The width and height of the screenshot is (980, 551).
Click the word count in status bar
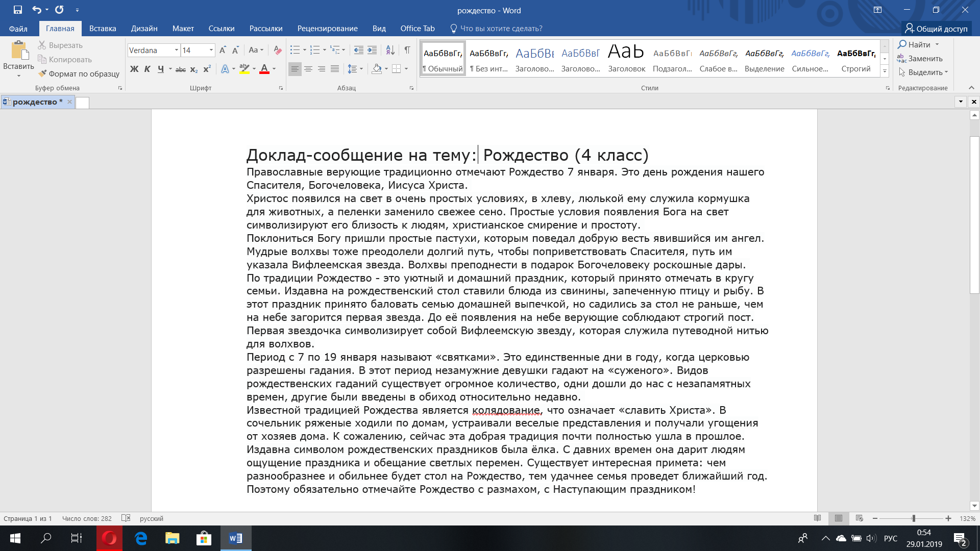click(87, 518)
